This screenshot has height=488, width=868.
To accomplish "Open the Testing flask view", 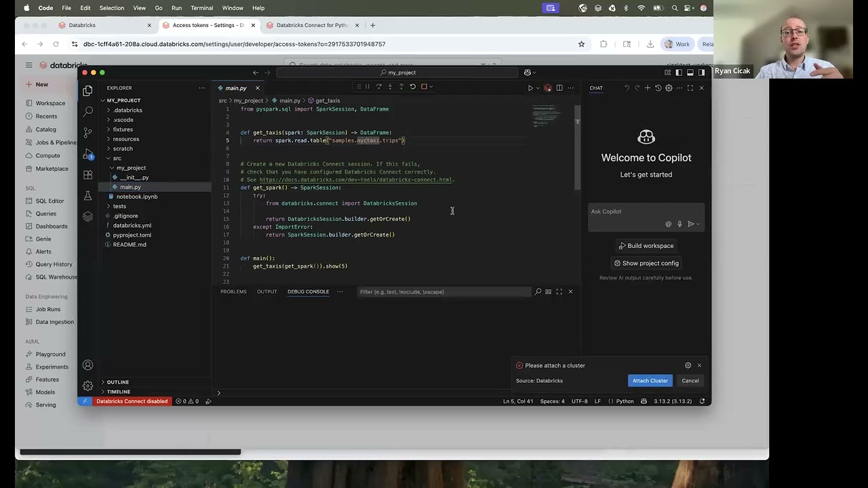I will click(x=87, y=196).
